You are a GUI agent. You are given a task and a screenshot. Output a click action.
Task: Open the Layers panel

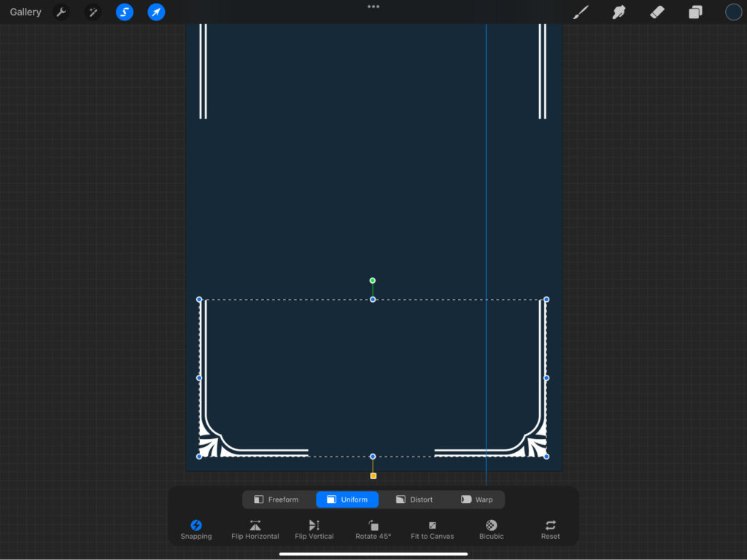point(695,12)
